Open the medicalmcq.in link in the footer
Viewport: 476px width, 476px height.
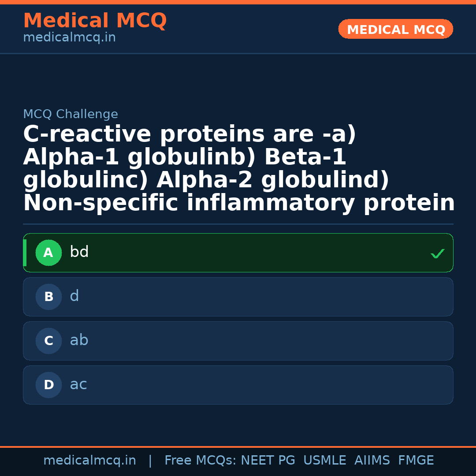pos(89,461)
